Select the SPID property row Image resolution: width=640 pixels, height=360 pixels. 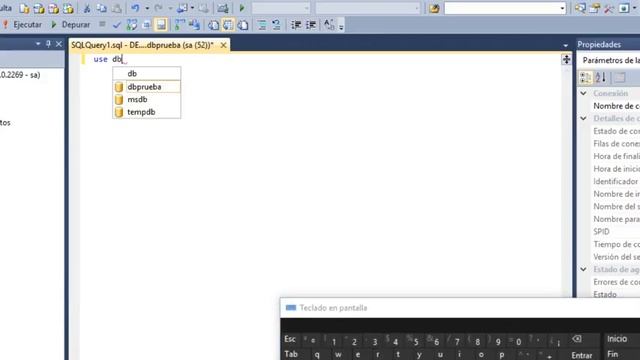tap(616, 232)
